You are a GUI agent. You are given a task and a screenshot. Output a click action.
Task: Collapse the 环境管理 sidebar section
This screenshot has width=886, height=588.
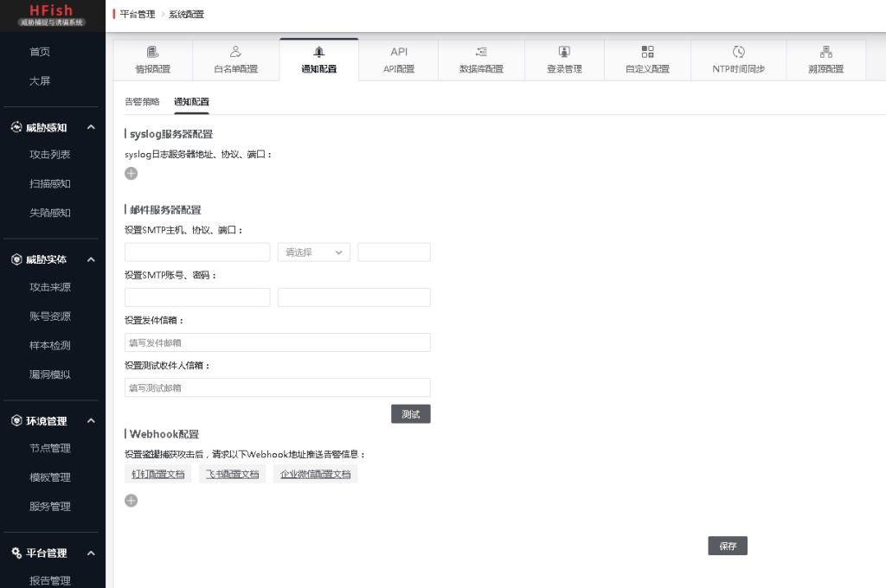click(91, 421)
